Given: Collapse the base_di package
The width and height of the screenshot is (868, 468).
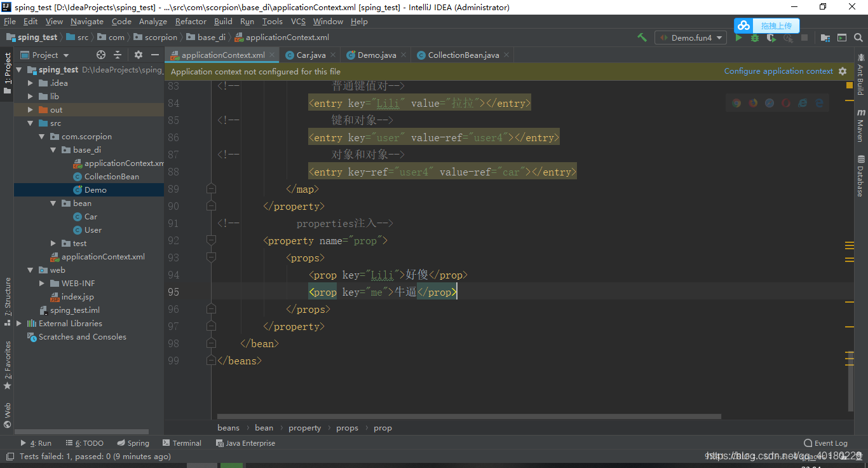Looking at the screenshot, I should pos(53,149).
